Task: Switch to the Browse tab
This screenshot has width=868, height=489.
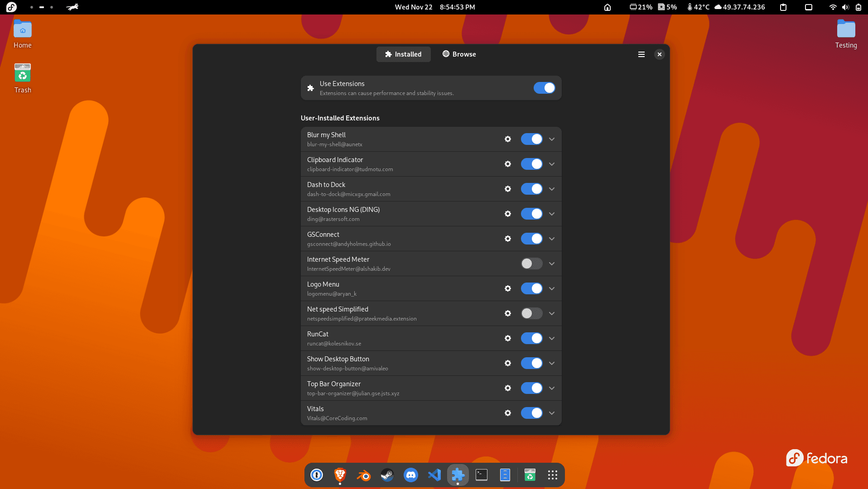Action: point(459,54)
